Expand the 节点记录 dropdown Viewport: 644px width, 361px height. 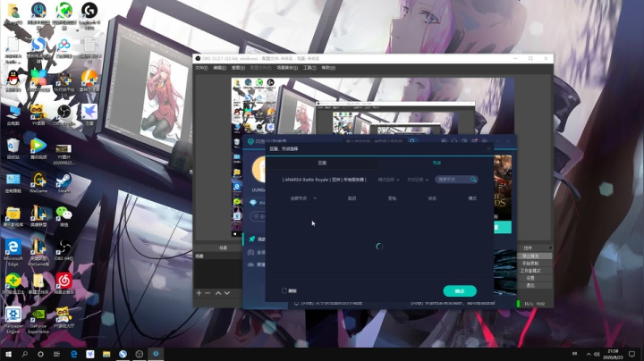(418, 180)
